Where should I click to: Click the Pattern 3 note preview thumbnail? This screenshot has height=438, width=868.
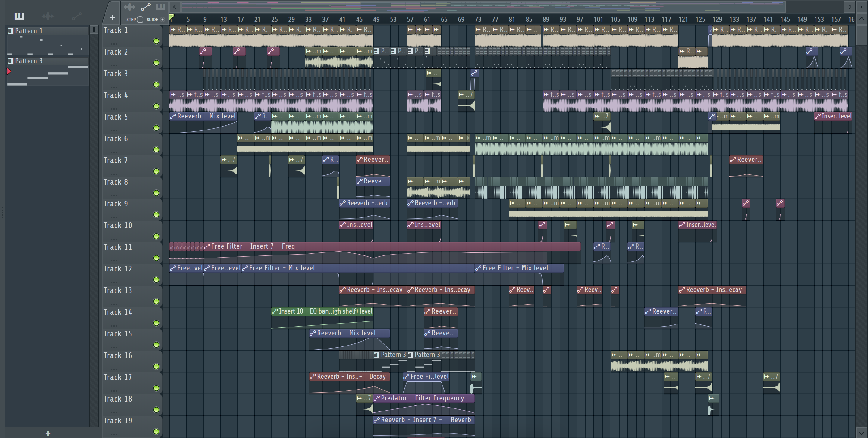48,75
